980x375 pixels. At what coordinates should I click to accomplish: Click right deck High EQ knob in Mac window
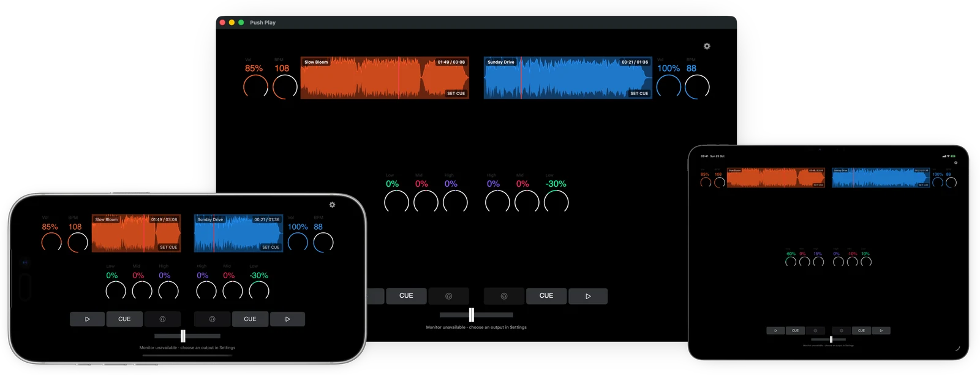(x=497, y=202)
